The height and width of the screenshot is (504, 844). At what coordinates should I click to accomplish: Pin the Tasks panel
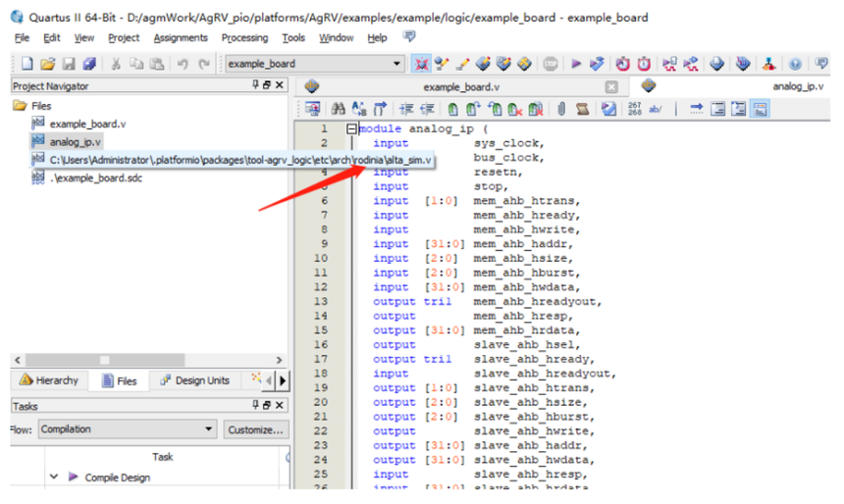tap(255, 405)
